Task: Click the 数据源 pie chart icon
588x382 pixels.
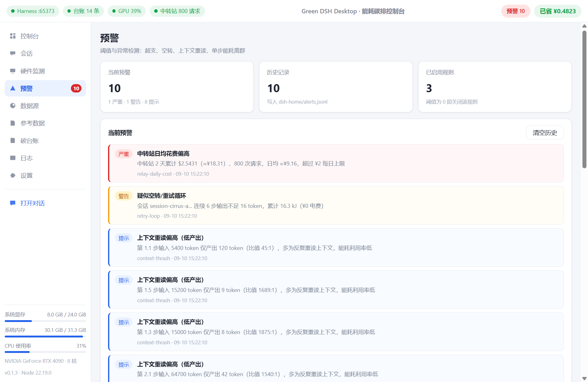Action: 13,106
